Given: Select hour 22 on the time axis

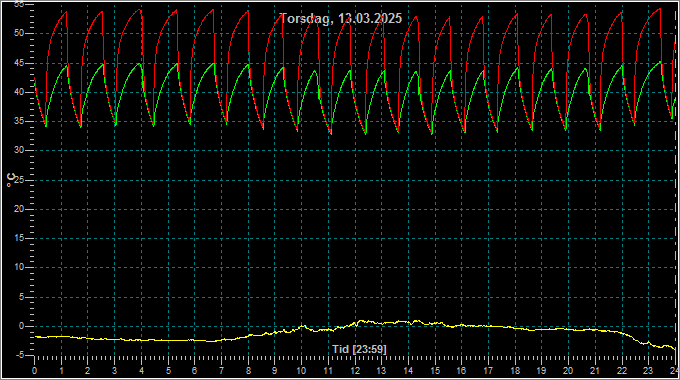Looking at the screenshot, I should click(x=622, y=371).
